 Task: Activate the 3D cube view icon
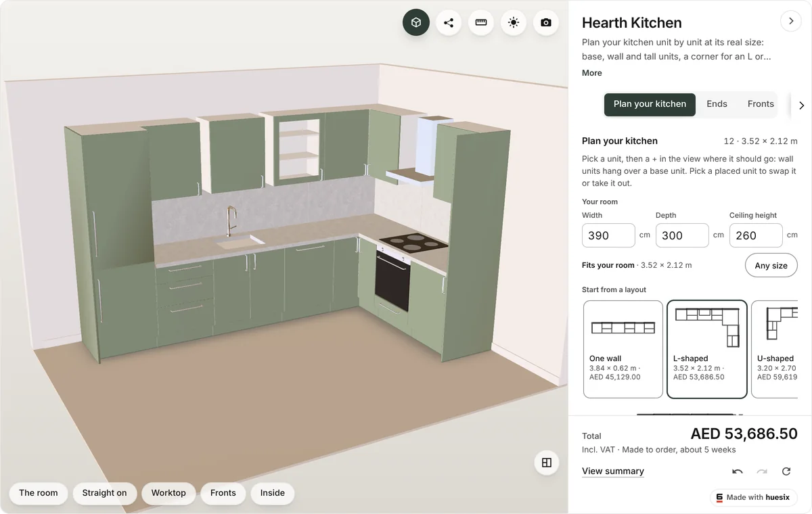pos(416,22)
